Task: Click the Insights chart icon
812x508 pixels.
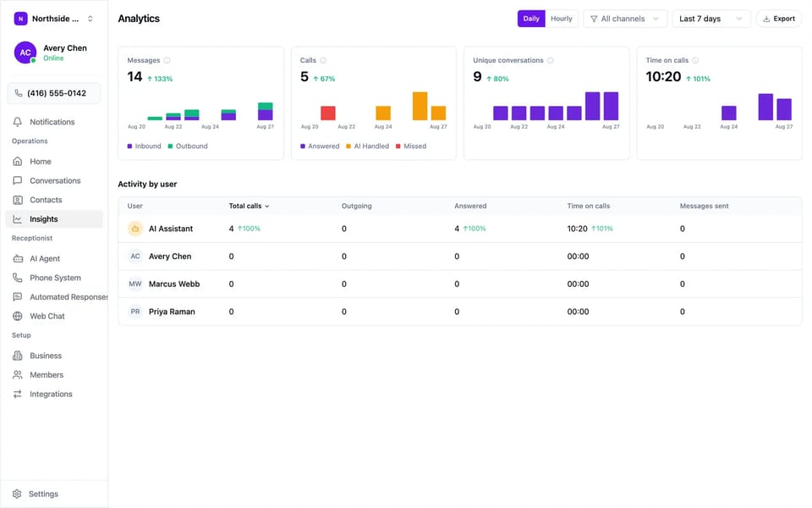Action: 18,218
